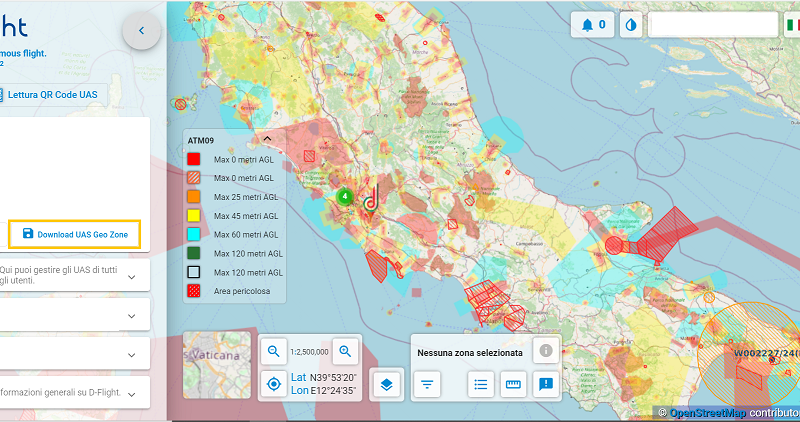
Task: Click the OpenStreetMap attribution link
Action: [x=708, y=412]
